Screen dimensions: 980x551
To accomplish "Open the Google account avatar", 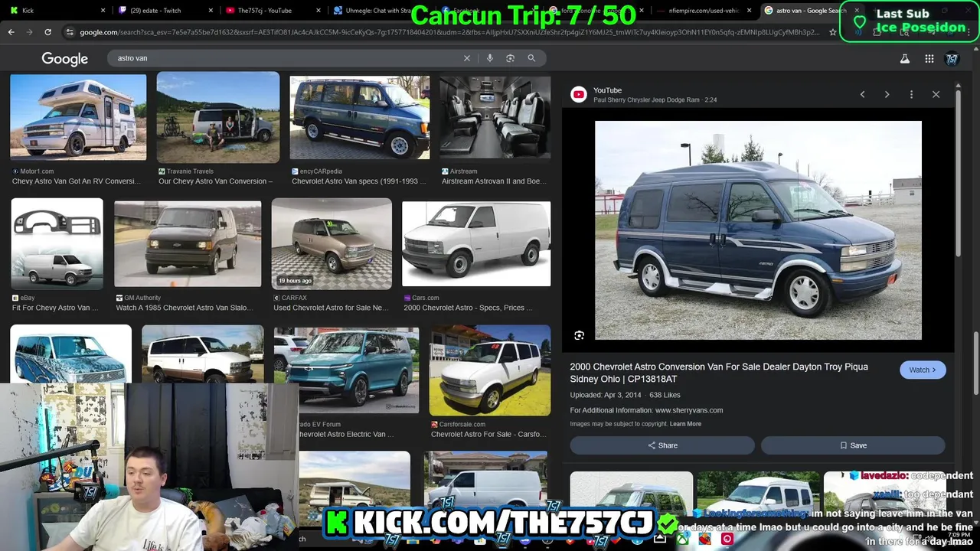I will click(x=952, y=59).
